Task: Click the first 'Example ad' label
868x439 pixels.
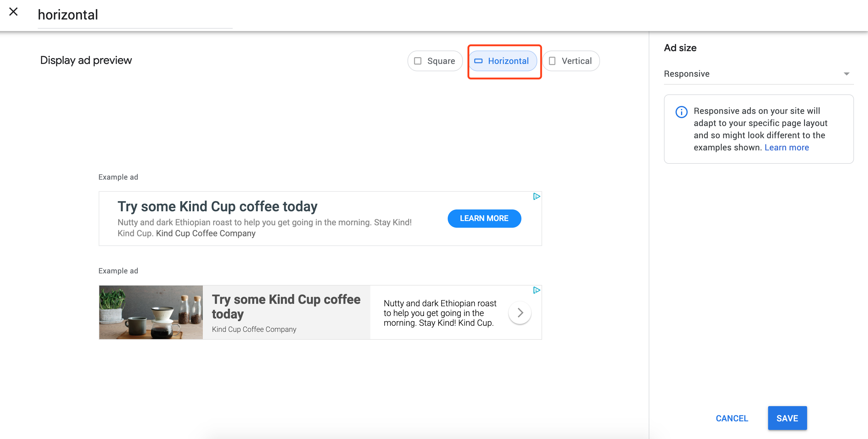Action: pos(118,177)
